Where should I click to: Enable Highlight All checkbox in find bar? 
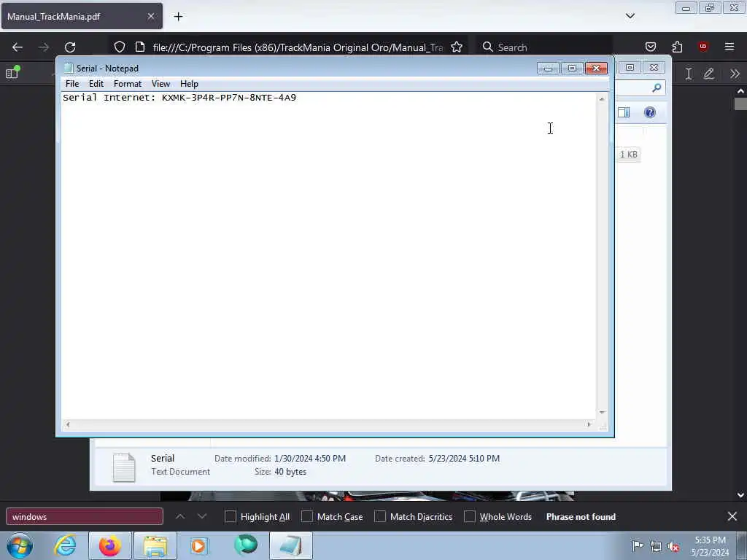pyautogui.click(x=230, y=517)
